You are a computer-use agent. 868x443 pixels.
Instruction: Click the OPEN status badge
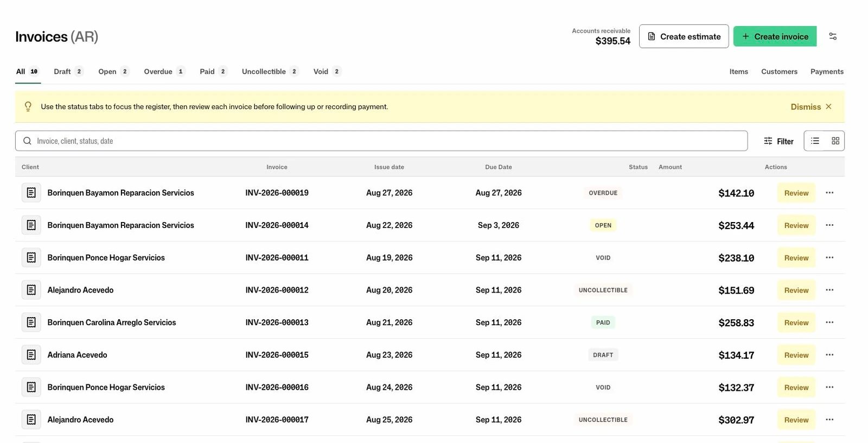click(603, 225)
